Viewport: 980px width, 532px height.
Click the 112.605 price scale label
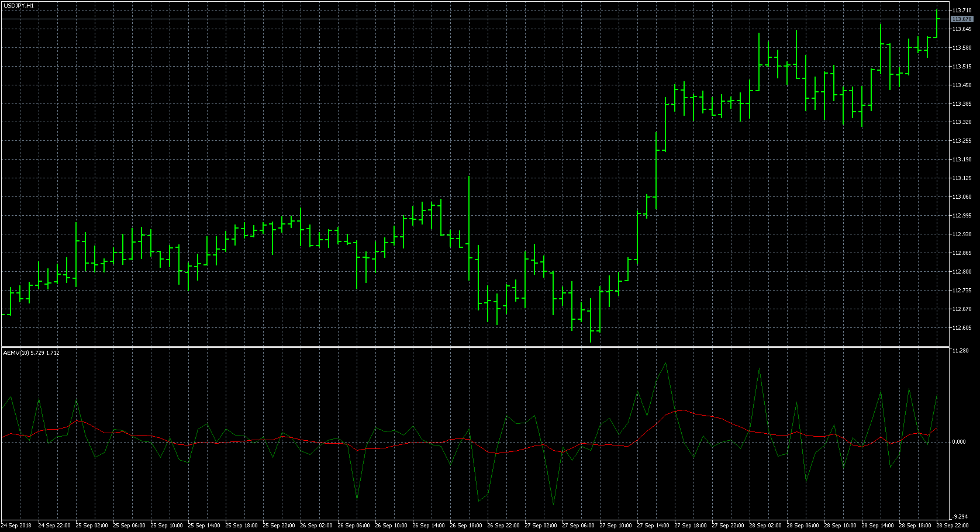point(962,327)
